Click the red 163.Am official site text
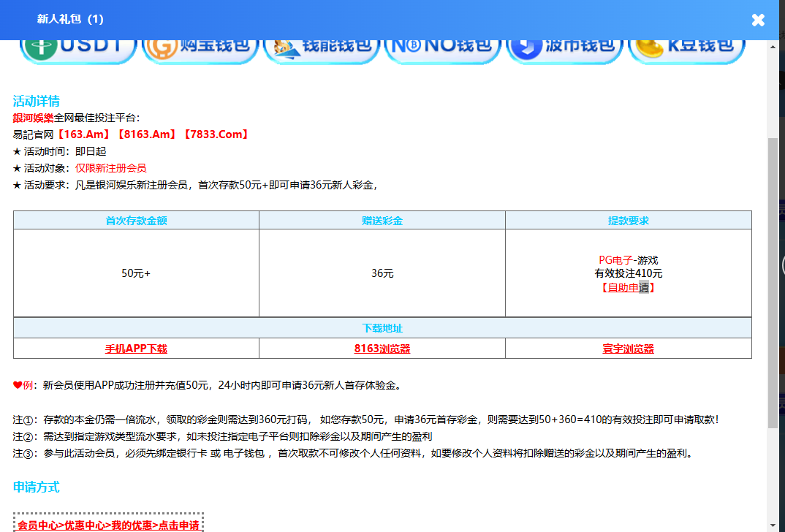This screenshot has width=785, height=532. point(84,134)
